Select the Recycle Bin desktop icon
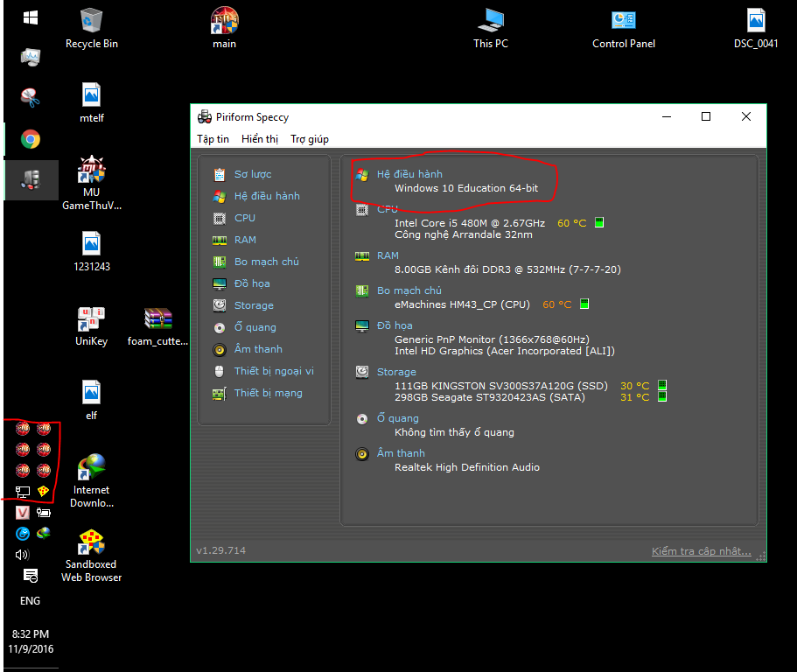The image size is (797, 672). tap(92, 29)
